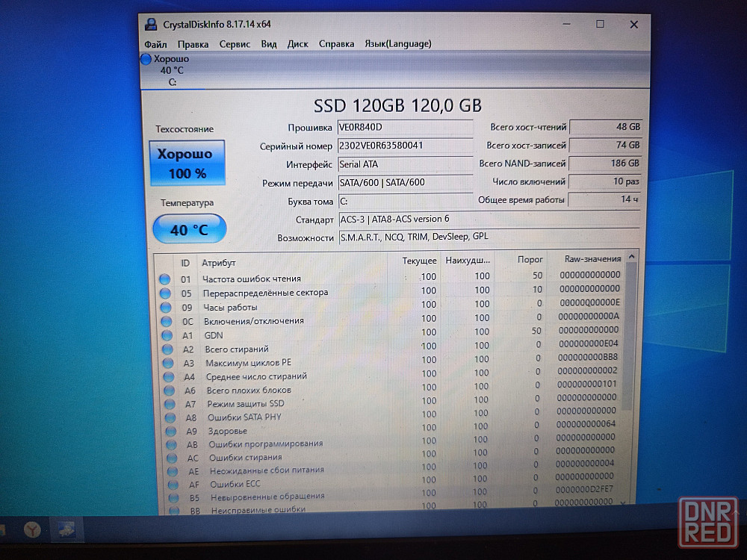
Task: Click the status circle for attribute 05
Action: coord(165,293)
